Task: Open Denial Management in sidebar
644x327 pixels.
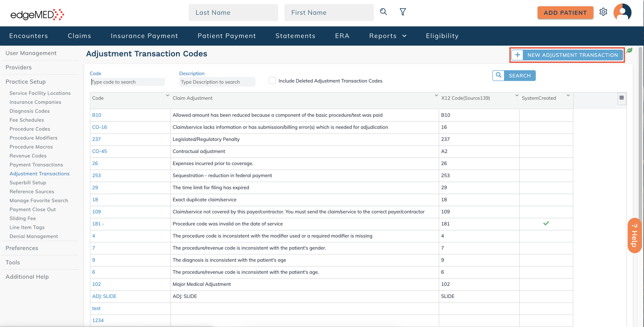Action: click(x=33, y=236)
